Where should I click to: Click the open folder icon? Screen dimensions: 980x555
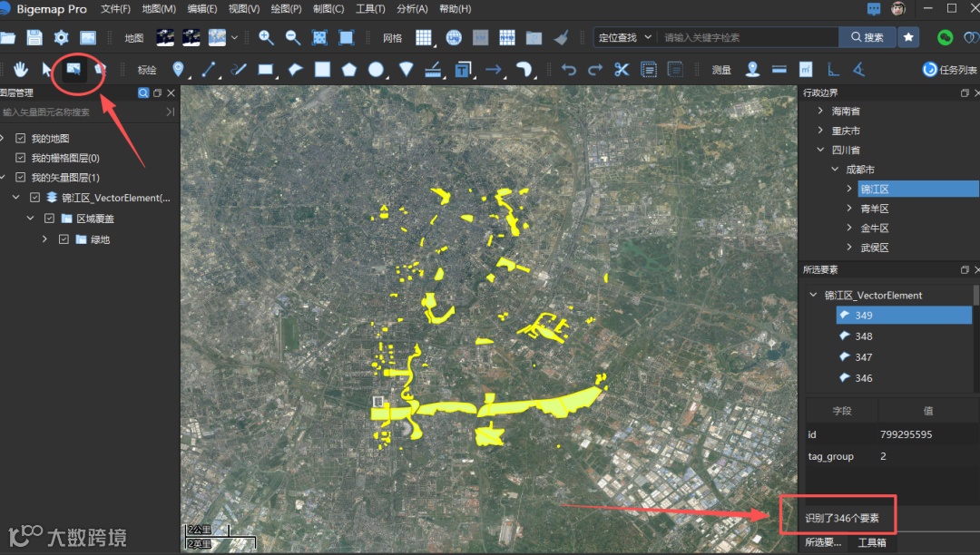[x=7, y=37]
